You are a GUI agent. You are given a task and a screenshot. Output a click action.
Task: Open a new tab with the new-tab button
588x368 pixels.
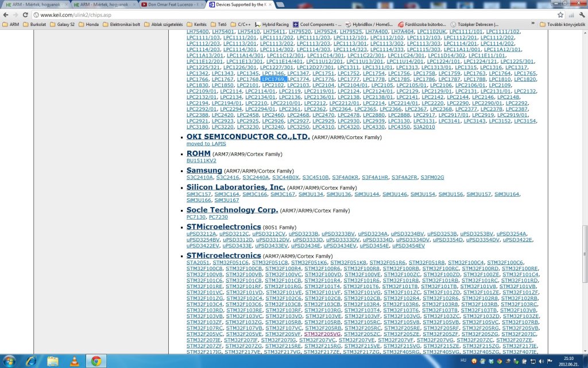tap(280, 5)
